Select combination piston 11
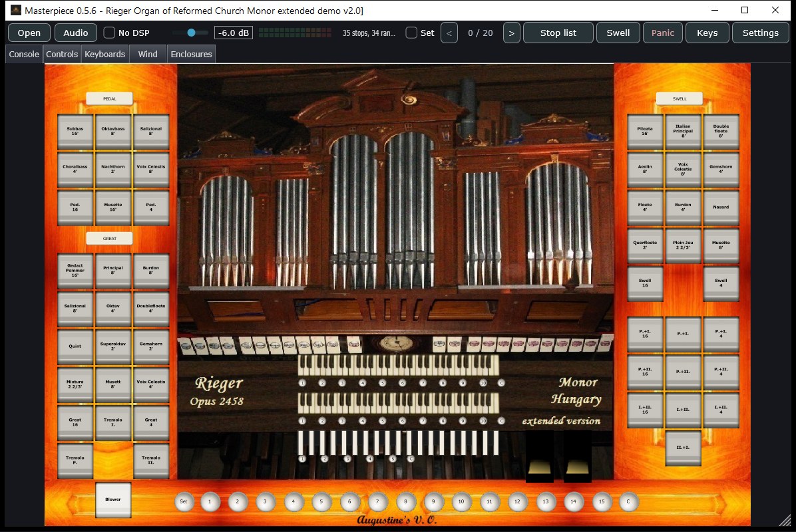 pyautogui.click(x=489, y=501)
